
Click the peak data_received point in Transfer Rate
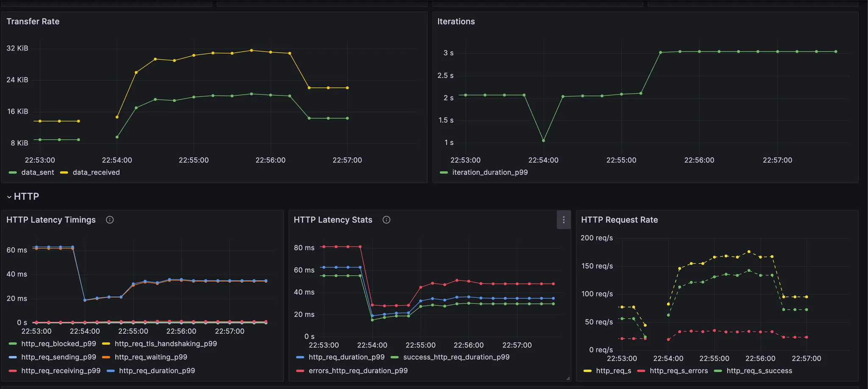coord(251,50)
